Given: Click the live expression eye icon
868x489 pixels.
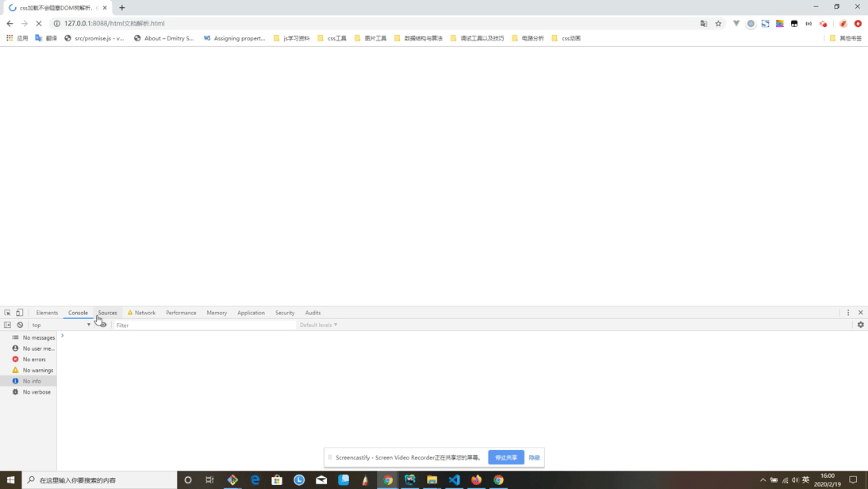Looking at the screenshot, I should [x=103, y=325].
